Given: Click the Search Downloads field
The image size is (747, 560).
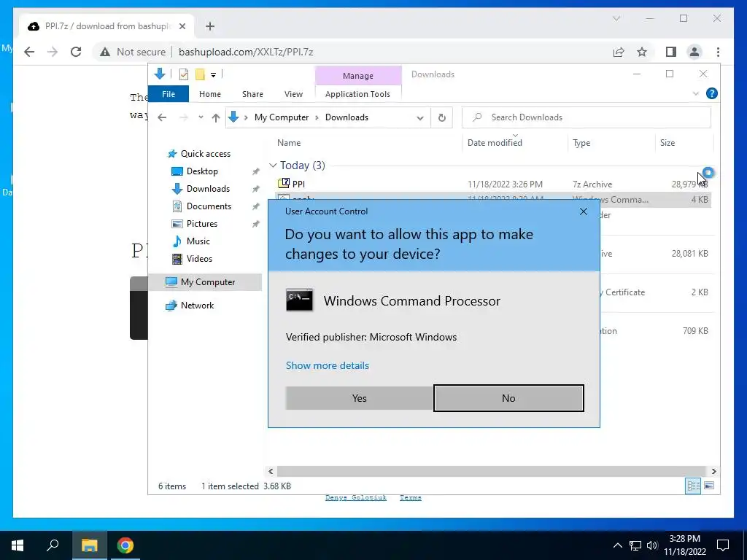Looking at the screenshot, I should click(587, 117).
